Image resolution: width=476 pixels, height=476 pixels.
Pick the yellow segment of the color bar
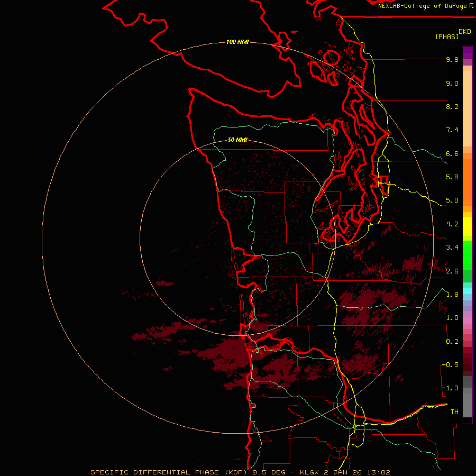pyautogui.click(x=467, y=226)
